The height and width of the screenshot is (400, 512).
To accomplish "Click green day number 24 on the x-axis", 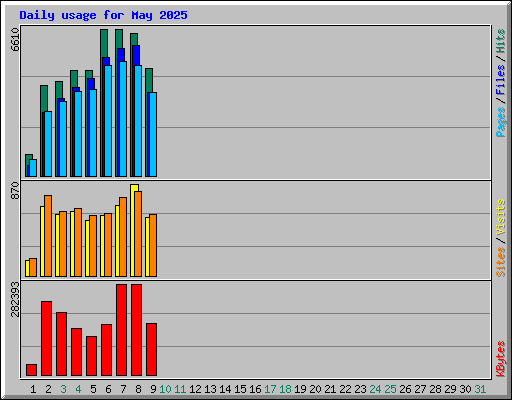I will tap(375, 389).
